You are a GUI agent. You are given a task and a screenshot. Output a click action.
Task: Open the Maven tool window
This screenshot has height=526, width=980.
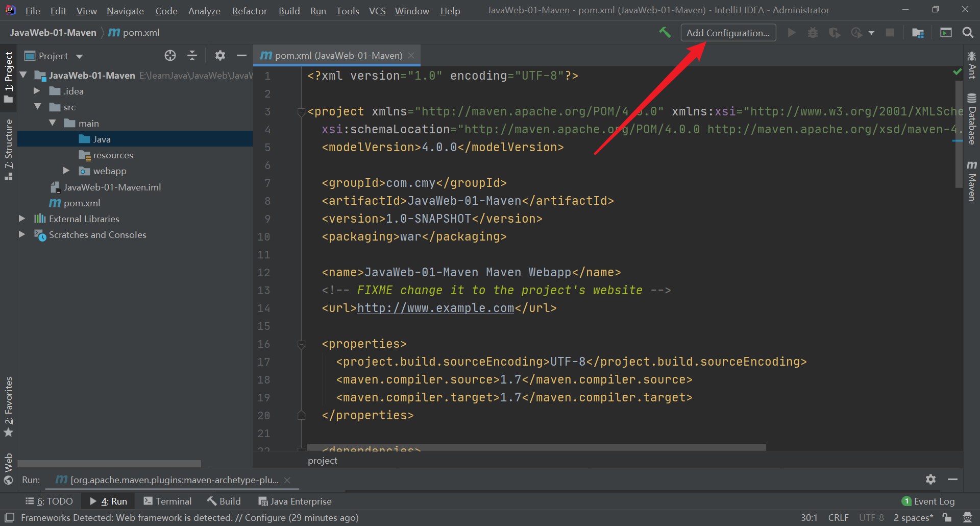pos(972,181)
